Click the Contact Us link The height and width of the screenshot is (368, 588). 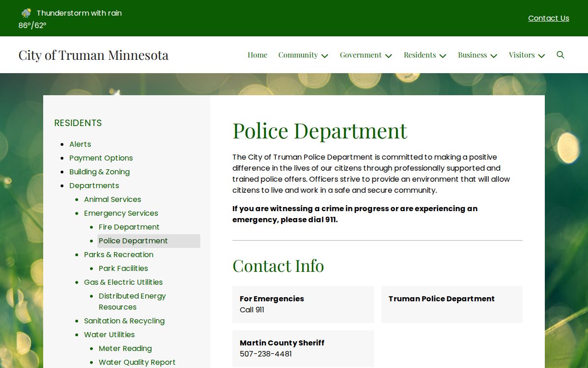tap(548, 18)
